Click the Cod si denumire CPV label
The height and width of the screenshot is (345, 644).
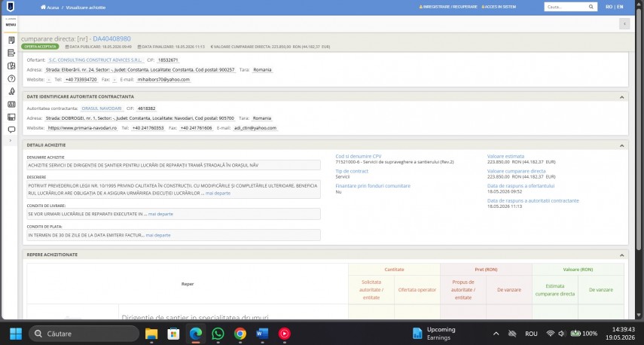(358, 157)
